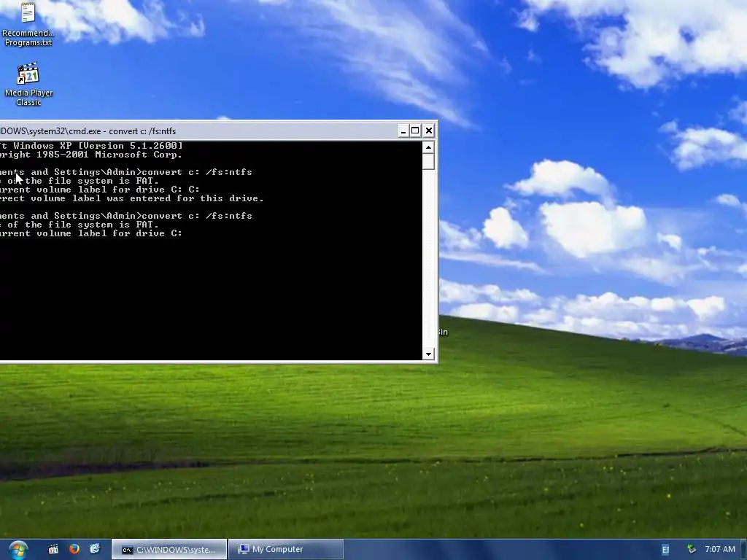
Task: Click the '1985-2001 Microsoft Corp.' line
Action: [91, 155]
